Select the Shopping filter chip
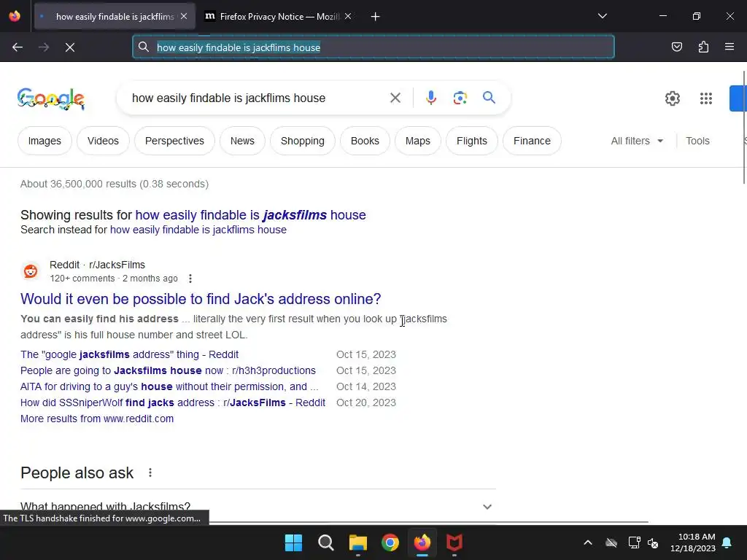 [303, 141]
